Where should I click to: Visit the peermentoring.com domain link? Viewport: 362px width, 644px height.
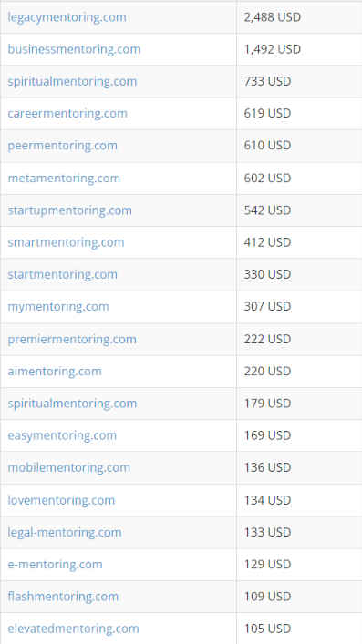[62, 146]
